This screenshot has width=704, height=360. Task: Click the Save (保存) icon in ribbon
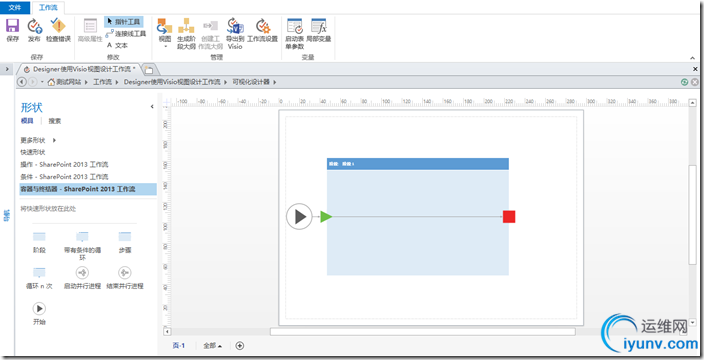tap(13, 30)
